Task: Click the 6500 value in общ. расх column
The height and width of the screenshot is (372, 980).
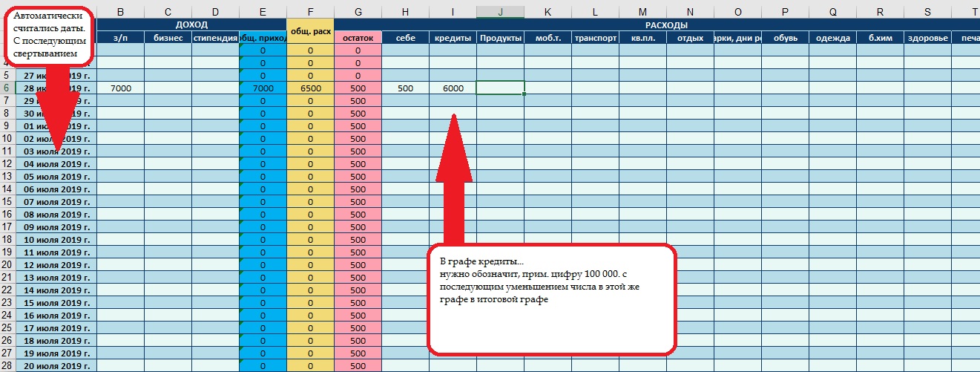Action: pyautogui.click(x=310, y=88)
